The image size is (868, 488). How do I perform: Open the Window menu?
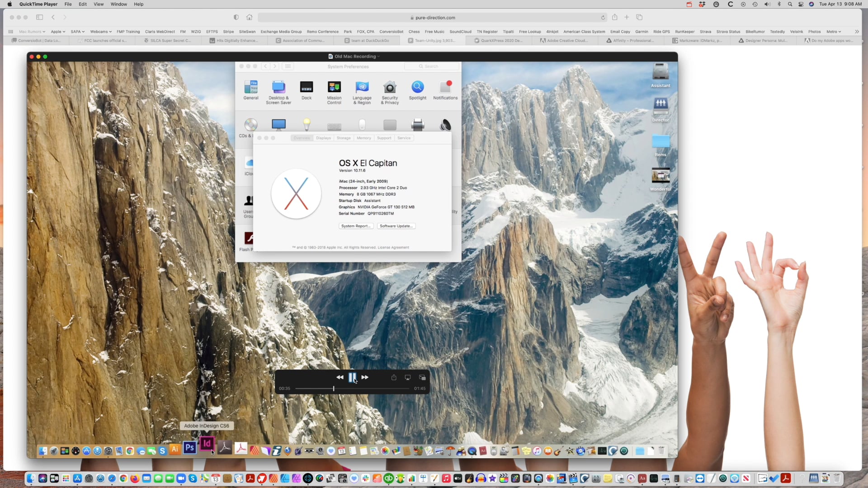coord(118,4)
